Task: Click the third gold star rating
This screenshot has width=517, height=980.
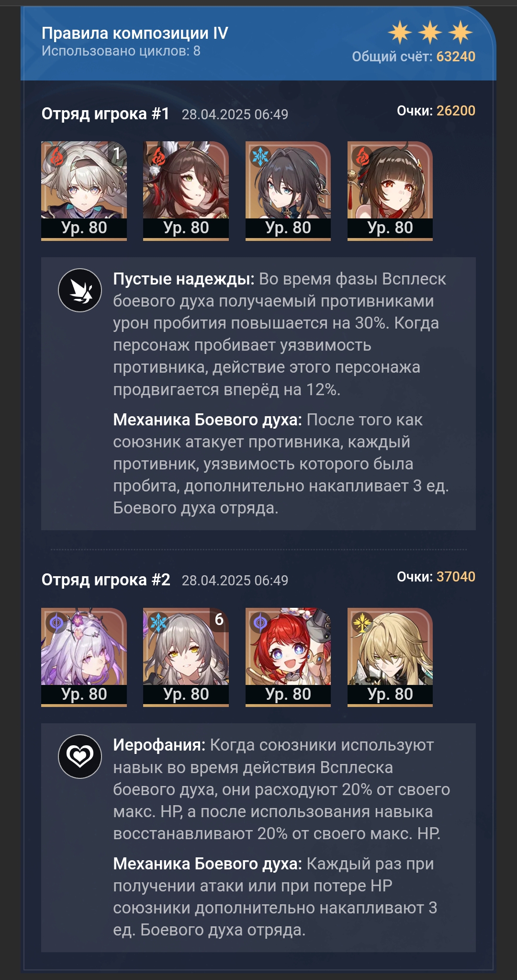Action: pyautogui.click(x=461, y=33)
